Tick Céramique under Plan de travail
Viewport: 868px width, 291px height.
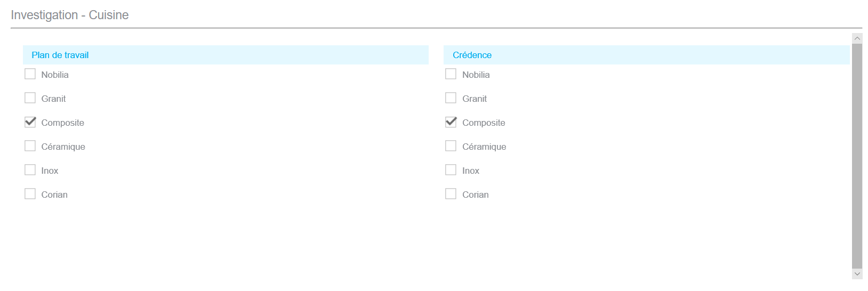click(x=30, y=146)
